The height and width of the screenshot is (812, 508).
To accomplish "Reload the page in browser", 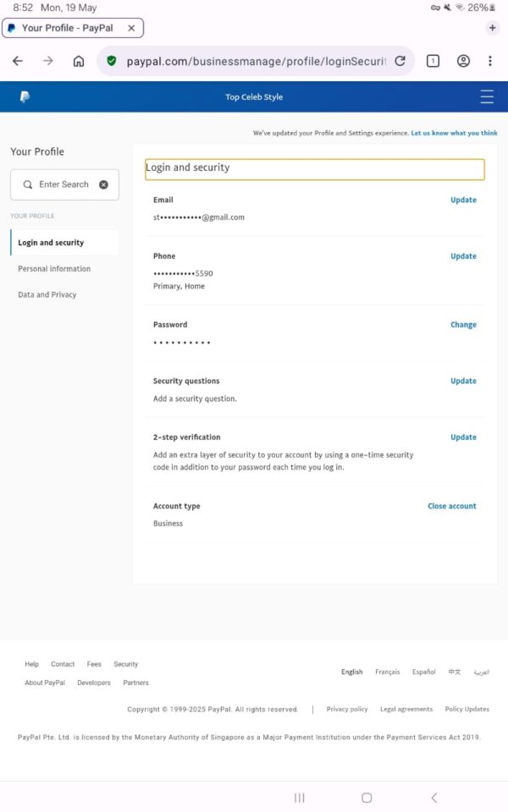I will point(400,61).
